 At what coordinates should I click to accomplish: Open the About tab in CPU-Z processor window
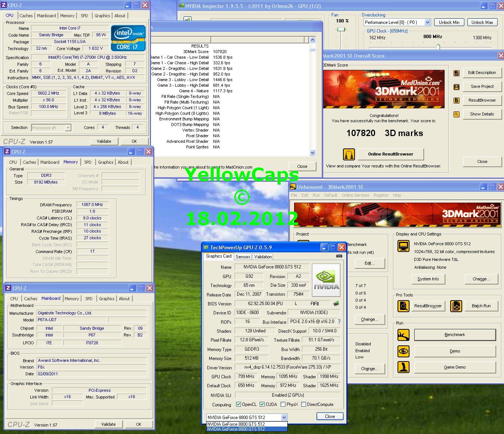(120, 16)
